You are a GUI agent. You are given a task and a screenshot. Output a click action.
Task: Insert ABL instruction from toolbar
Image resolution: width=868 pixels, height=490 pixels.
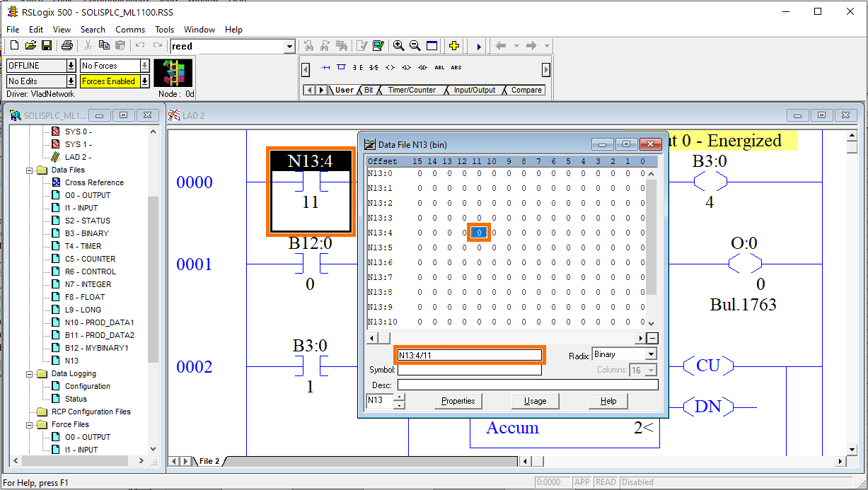439,68
